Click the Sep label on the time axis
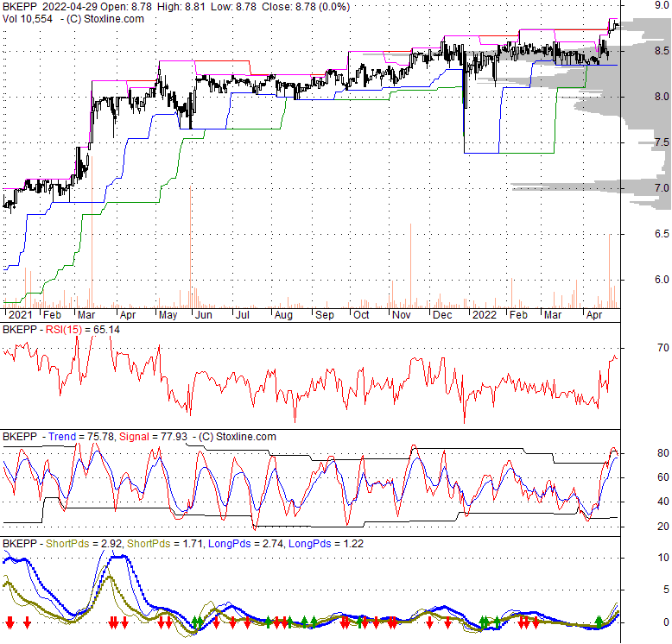 (325, 315)
